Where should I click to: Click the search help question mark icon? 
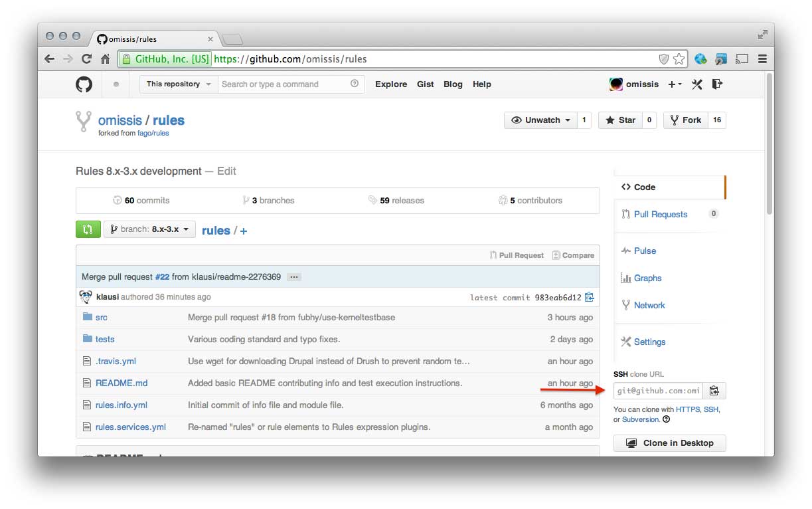click(x=355, y=84)
